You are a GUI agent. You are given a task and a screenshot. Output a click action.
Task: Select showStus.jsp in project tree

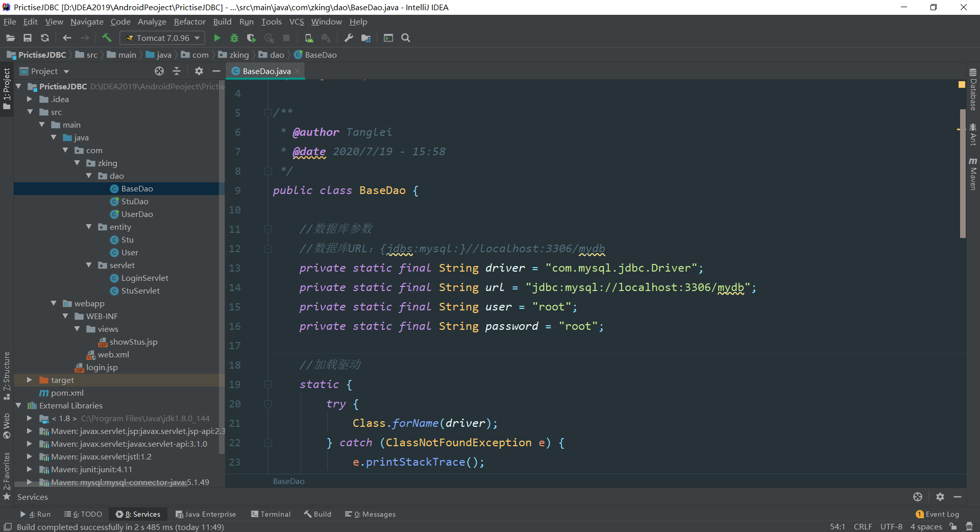coord(128,342)
